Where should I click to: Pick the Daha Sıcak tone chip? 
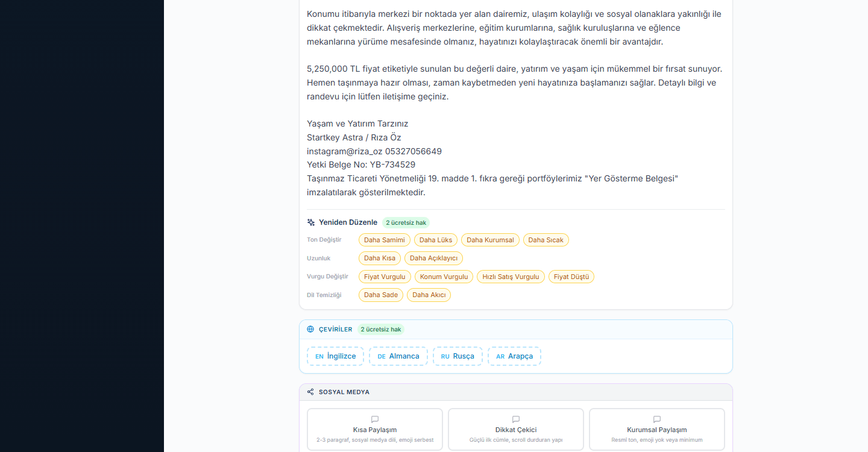[546, 240]
